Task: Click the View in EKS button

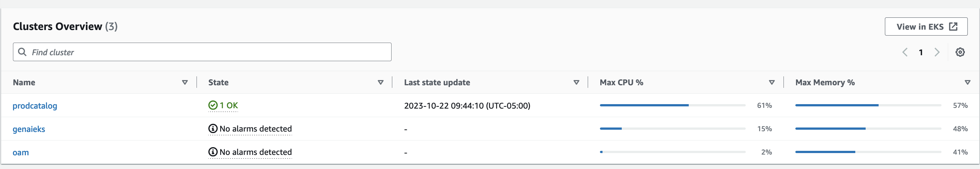Action: (x=926, y=26)
